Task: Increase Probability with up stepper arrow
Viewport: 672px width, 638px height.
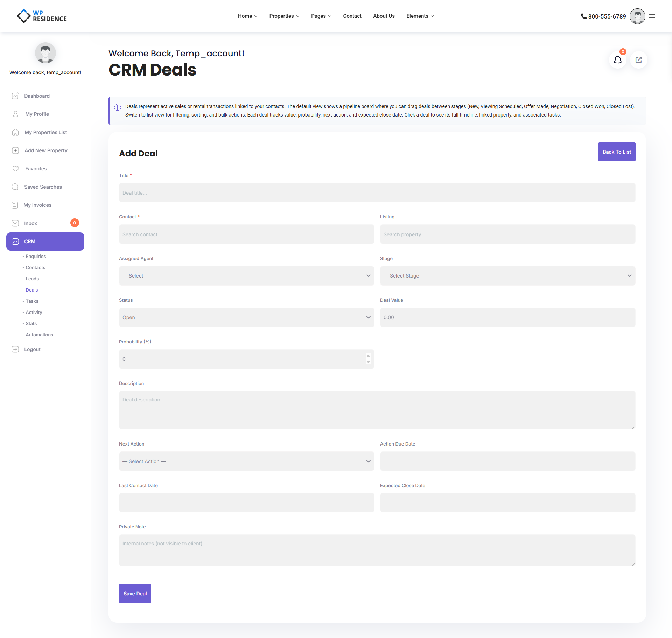Action: point(368,356)
